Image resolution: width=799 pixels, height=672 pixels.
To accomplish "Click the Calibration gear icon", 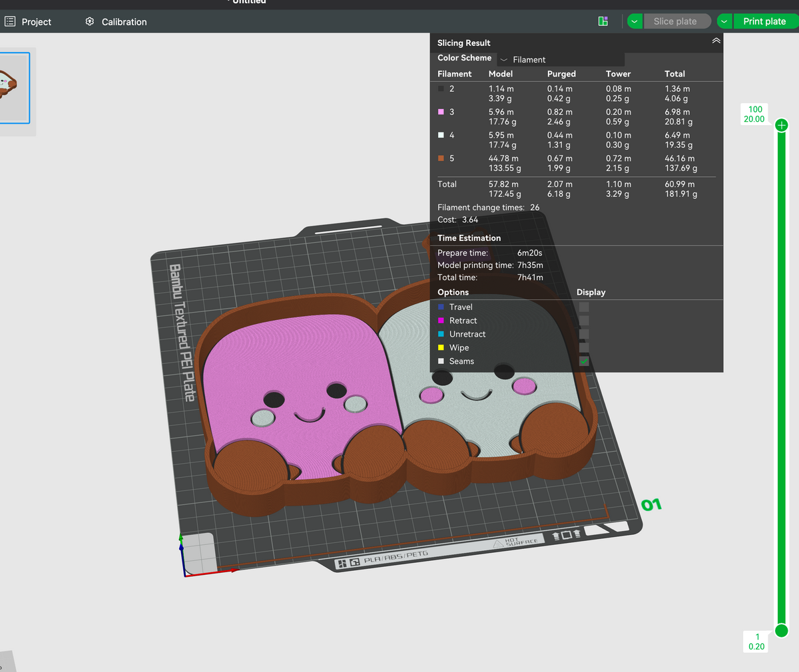I will coord(90,21).
